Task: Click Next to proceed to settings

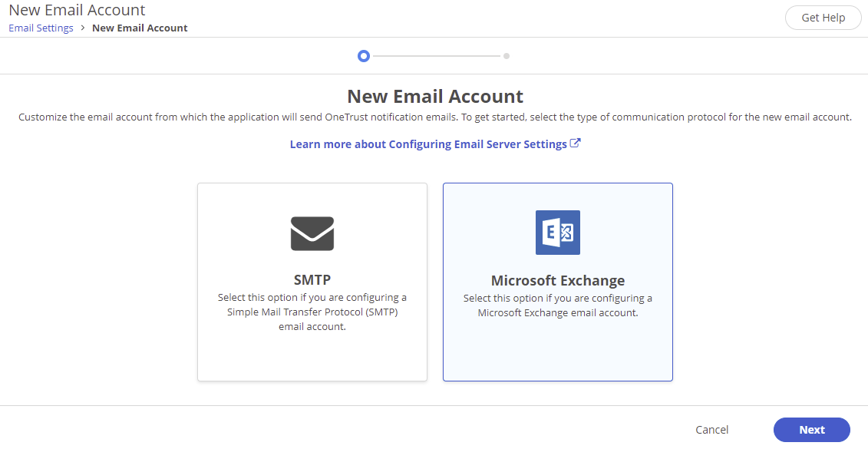Action: click(811, 430)
